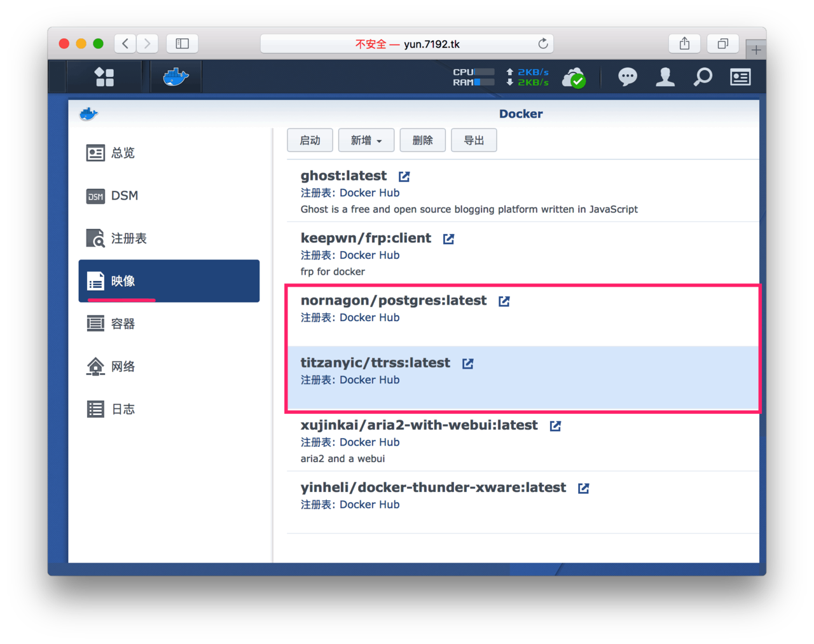Open the notifications chat bubble icon
Screen dimensions: 814x644
pos(628,77)
